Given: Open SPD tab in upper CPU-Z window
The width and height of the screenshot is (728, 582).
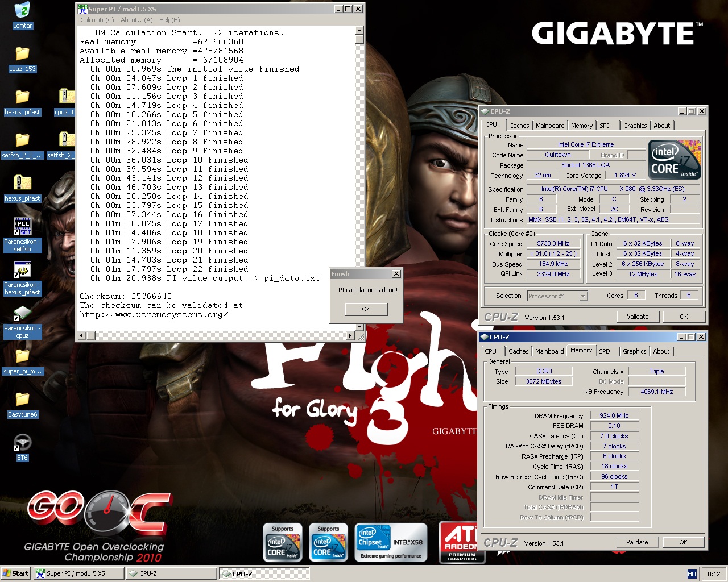Looking at the screenshot, I should pos(605,126).
